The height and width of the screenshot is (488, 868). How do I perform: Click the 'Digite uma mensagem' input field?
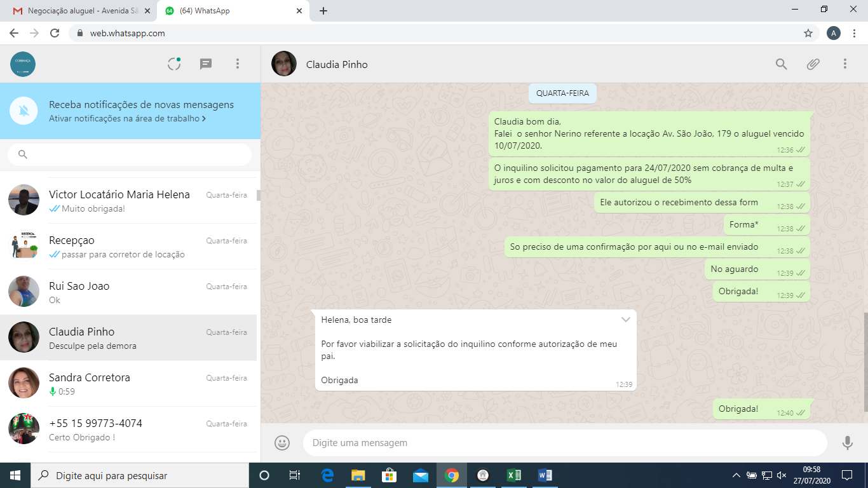564,443
